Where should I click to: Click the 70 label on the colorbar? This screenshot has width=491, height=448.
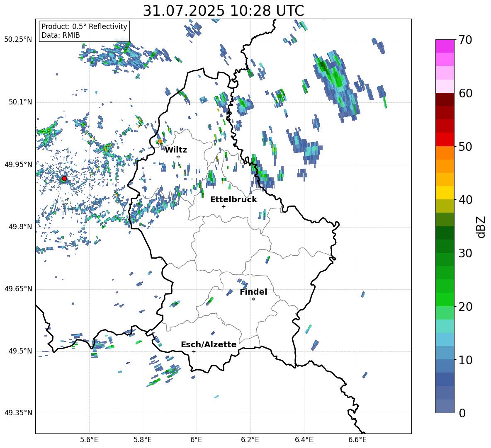pos(465,40)
